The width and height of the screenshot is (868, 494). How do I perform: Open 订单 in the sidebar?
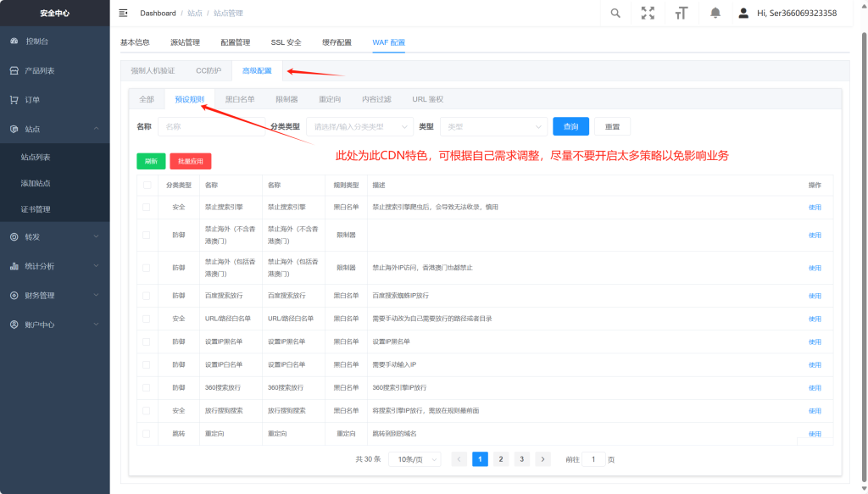tap(32, 99)
